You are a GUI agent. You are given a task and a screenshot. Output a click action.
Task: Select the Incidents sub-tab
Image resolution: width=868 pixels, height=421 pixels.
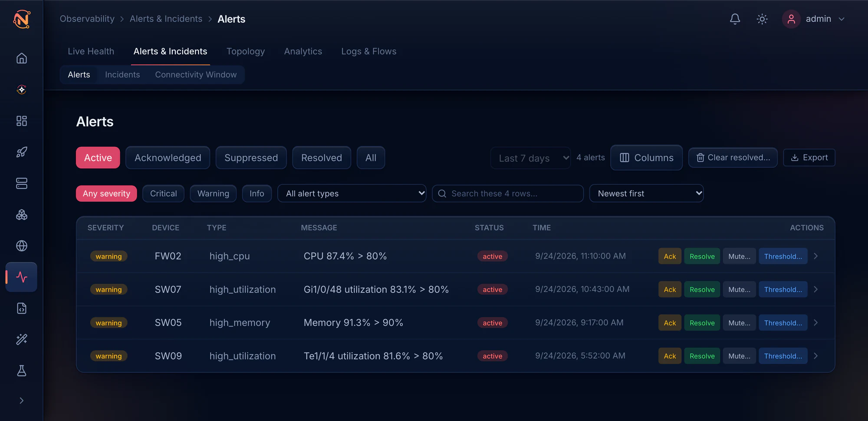[122, 75]
